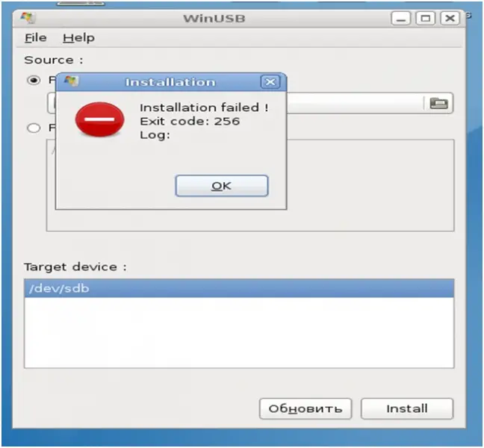Click the Installation failed message text
Viewport: 484px width, 448px height.
click(x=204, y=108)
